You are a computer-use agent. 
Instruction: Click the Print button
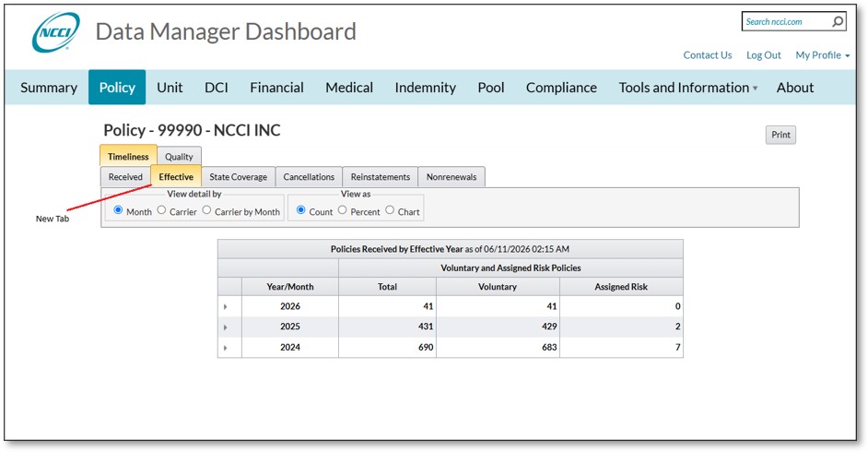780,135
